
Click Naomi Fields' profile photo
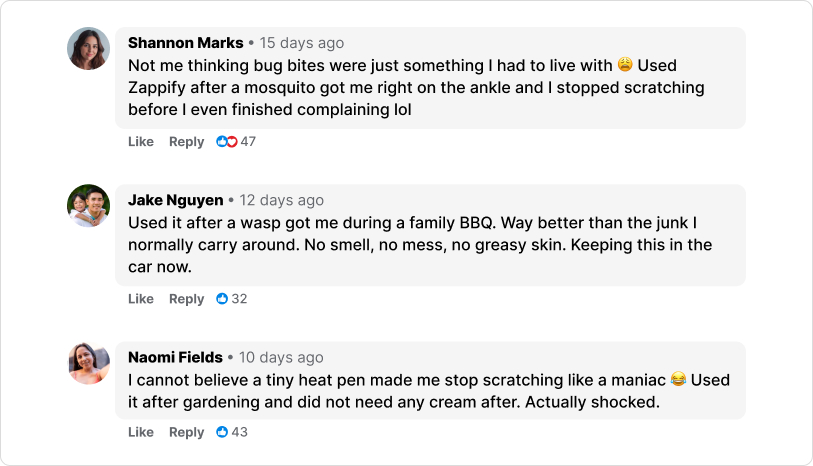tap(89, 363)
